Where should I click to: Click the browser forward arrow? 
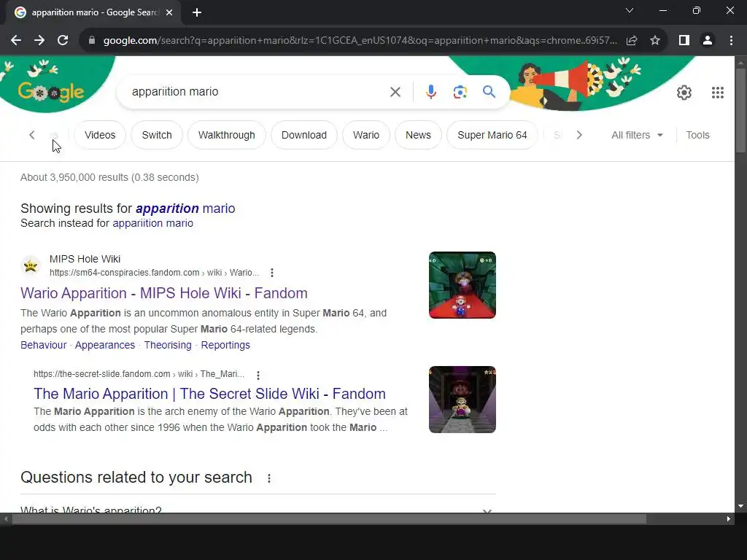[39, 41]
